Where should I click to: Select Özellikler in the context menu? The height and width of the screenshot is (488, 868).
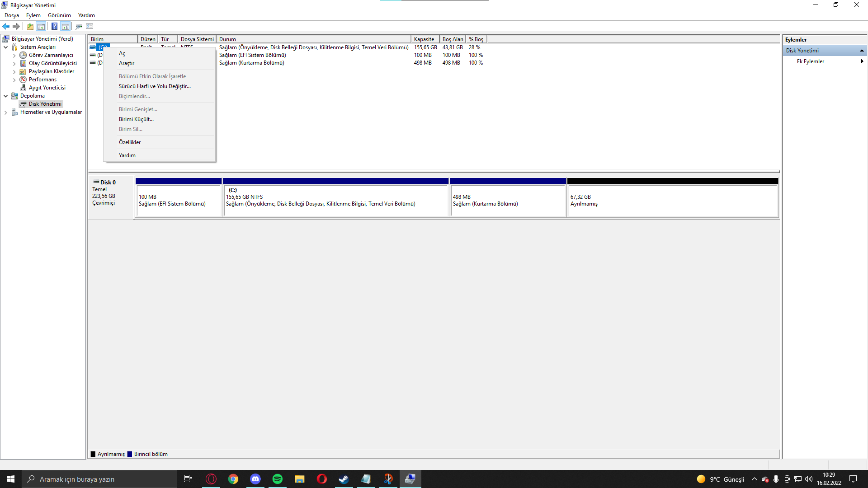[130, 142]
